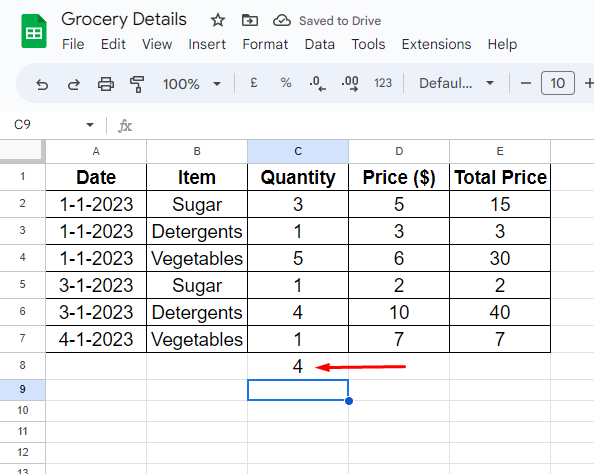This screenshot has height=474, width=594.
Task: Select column A header
Action: [x=96, y=151]
